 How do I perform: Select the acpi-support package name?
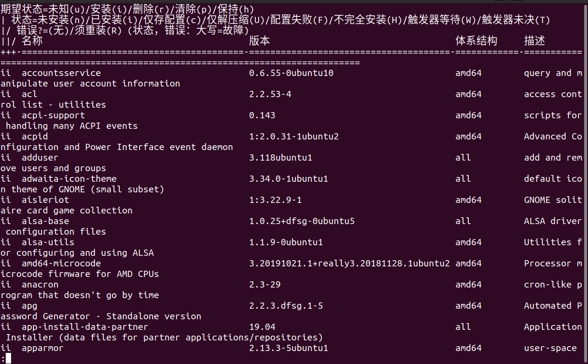(53, 115)
